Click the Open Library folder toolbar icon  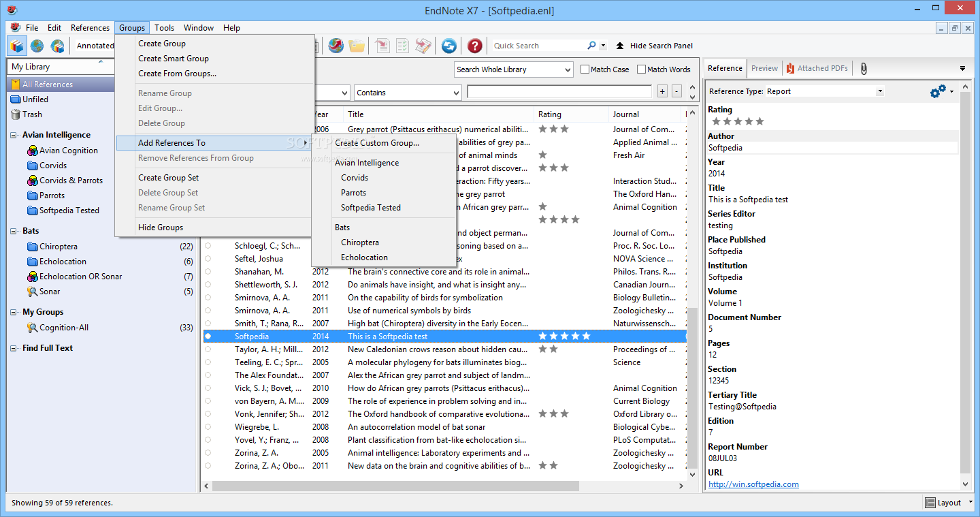click(x=357, y=46)
